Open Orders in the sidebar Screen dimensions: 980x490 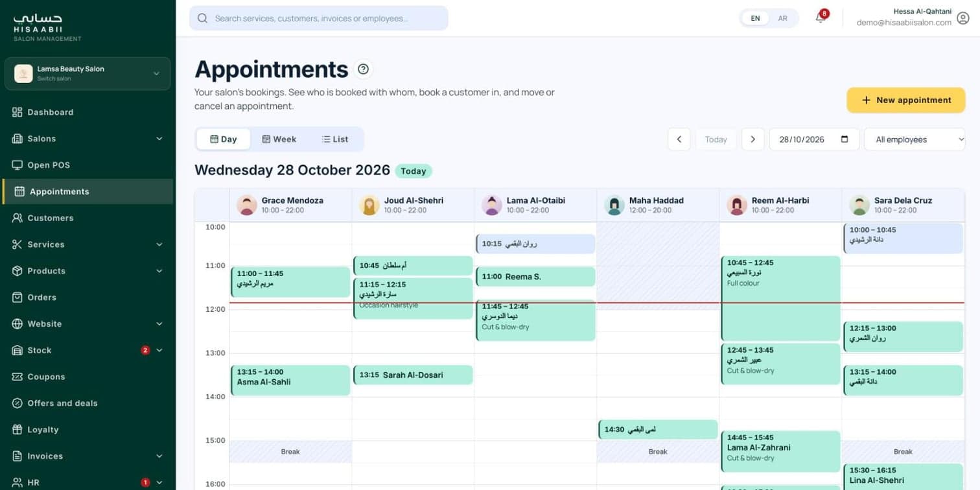[x=87, y=297]
